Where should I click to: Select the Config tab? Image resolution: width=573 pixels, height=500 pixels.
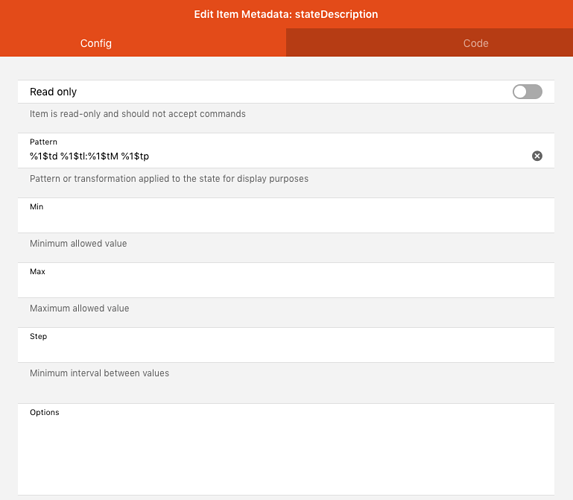tap(143, 43)
